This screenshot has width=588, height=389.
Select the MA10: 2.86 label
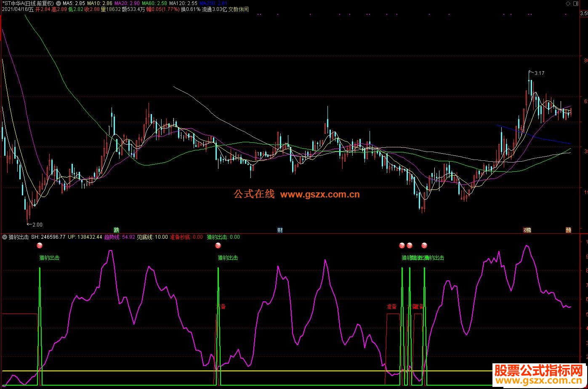(100, 3)
